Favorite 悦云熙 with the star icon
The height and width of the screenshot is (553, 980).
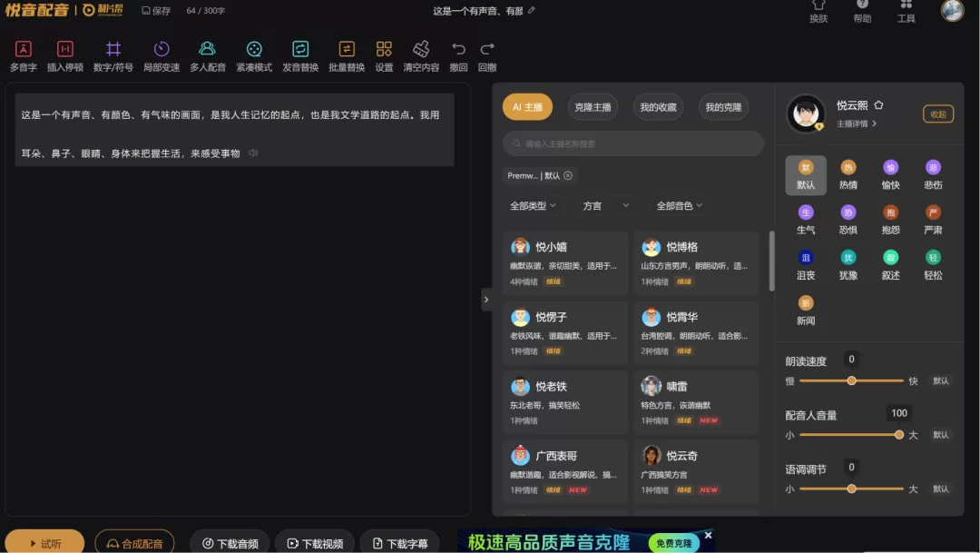(878, 105)
